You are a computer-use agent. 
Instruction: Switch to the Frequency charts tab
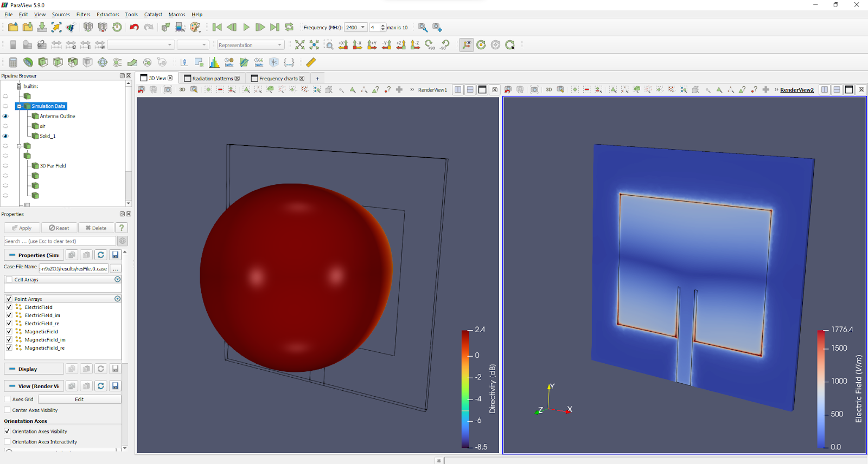[x=278, y=78]
